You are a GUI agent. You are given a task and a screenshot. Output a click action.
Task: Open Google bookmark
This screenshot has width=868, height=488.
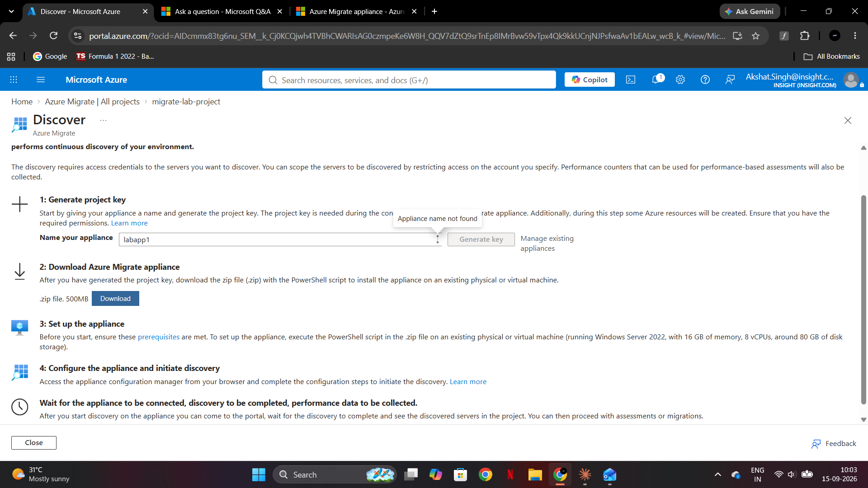point(50,56)
